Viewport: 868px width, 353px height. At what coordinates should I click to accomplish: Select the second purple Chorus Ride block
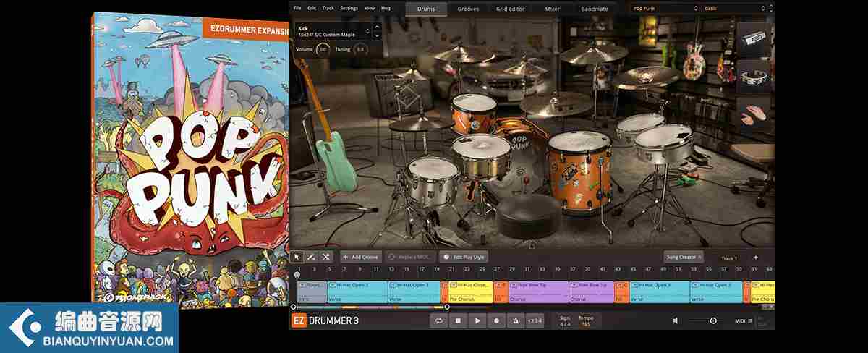point(592,292)
